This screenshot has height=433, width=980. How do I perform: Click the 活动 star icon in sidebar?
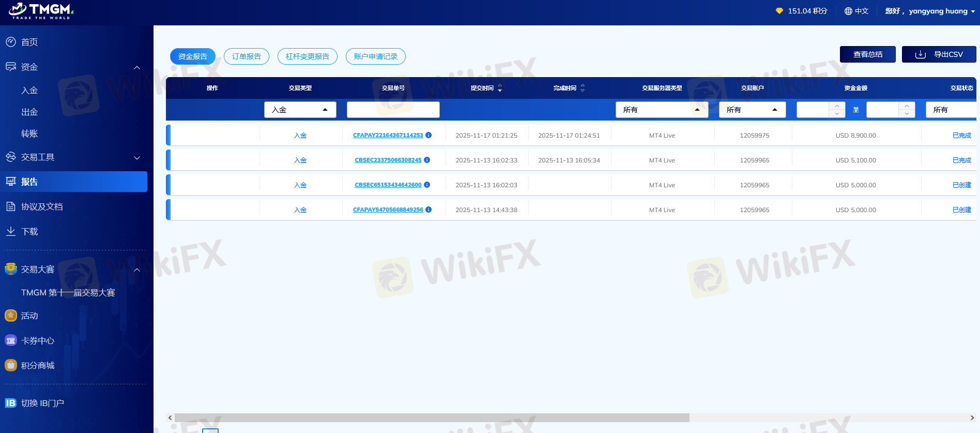10,315
